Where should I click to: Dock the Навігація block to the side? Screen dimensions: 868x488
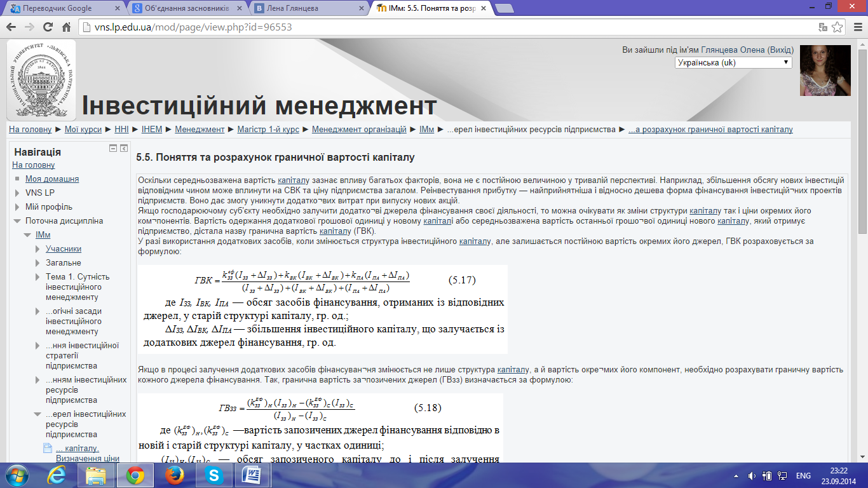point(124,148)
